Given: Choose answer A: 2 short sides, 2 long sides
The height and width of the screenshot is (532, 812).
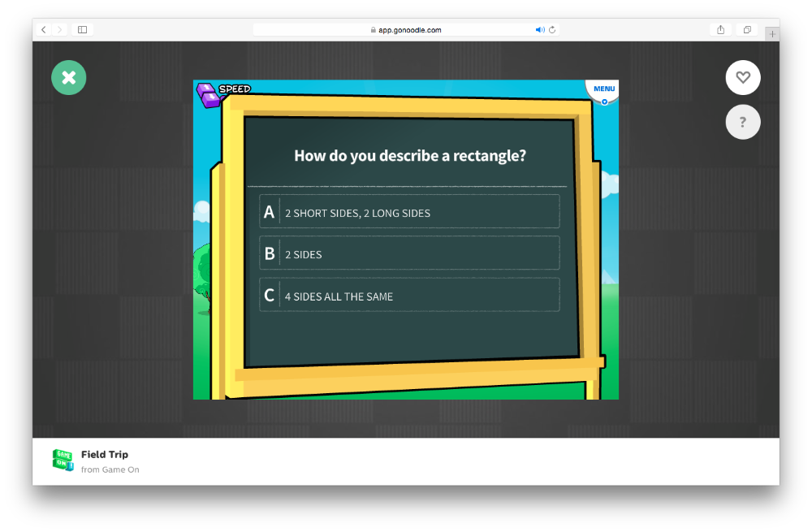Looking at the screenshot, I should coord(409,212).
